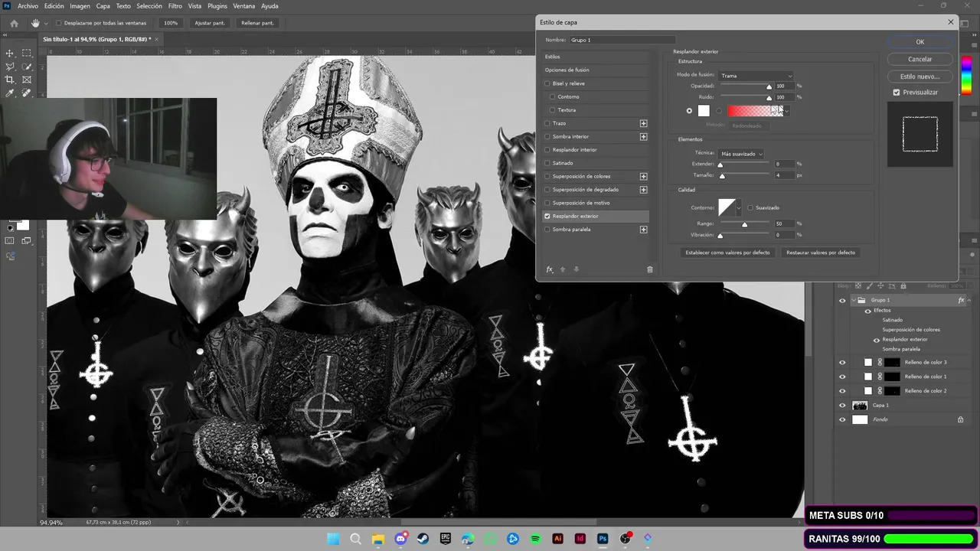This screenshot has width=980, height=551.
Task: Click the Hand tool icon in options bar
Action: pos(35,23)
